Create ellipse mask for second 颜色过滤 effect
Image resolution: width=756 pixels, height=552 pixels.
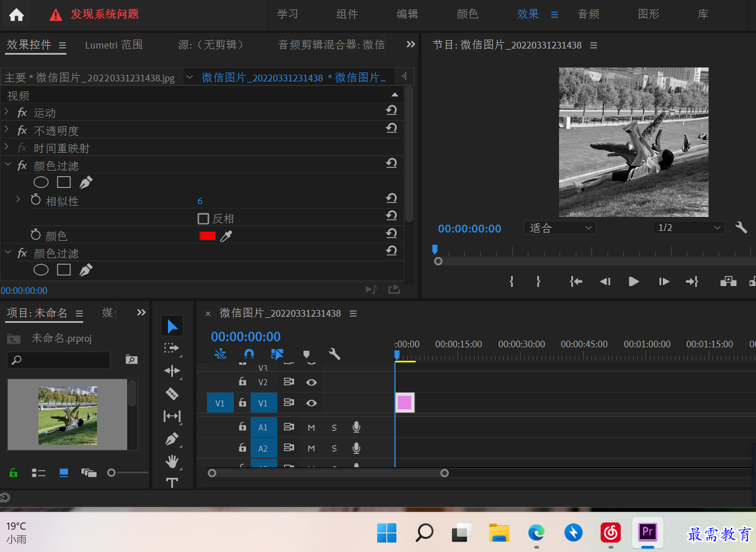(x=41, y=270)
